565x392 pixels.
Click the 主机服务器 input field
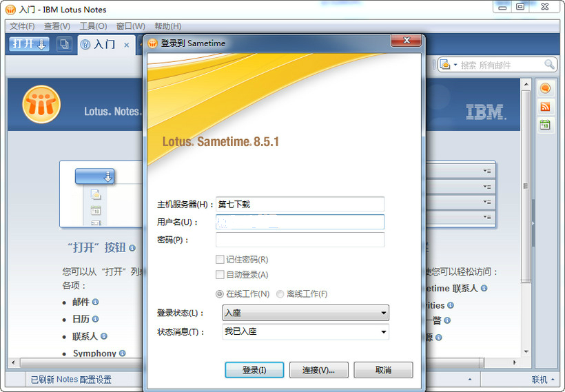[x=300, y=205]
